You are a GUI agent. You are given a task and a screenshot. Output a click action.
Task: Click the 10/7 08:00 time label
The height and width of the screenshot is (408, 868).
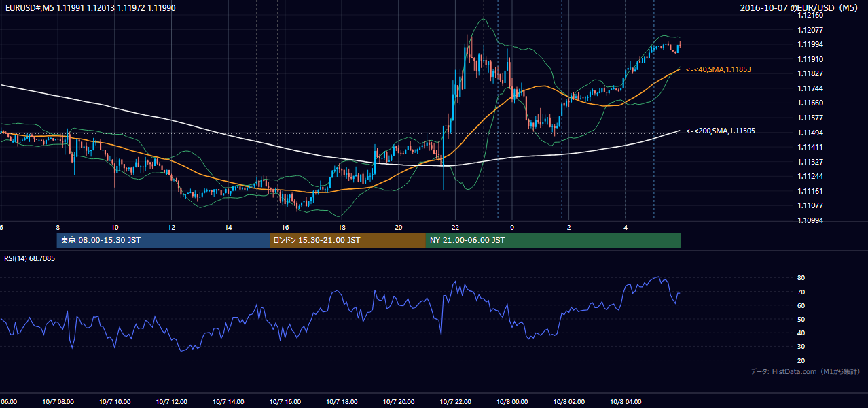point(57,402)
